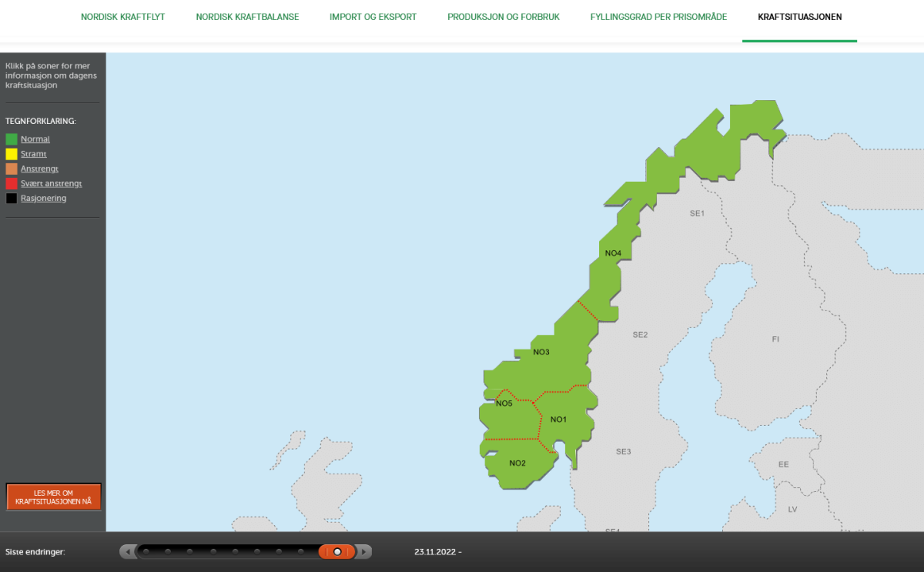Select the NO5 zone on the map
Screen dimensions: 924x572
click(x=505, y=404)
